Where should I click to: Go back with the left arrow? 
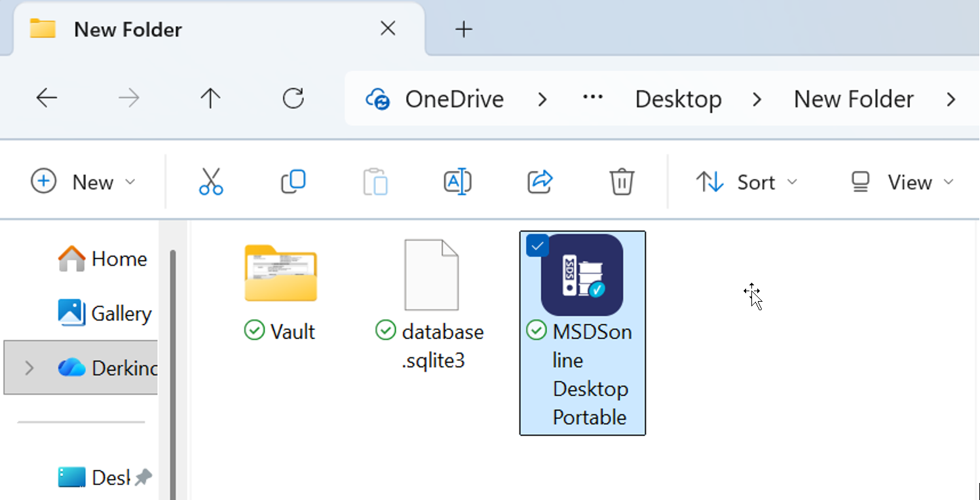point(47,99)
